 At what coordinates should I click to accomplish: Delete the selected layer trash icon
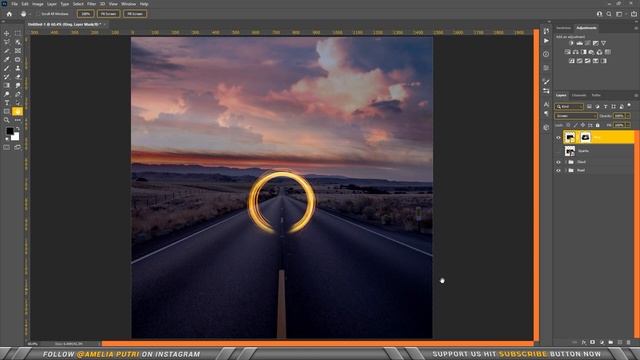629,342
